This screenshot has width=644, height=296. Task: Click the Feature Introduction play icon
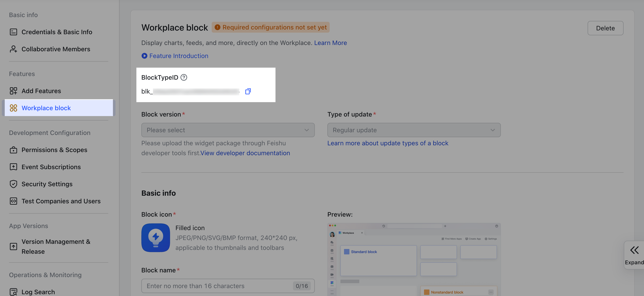click(x=144, y=56)
